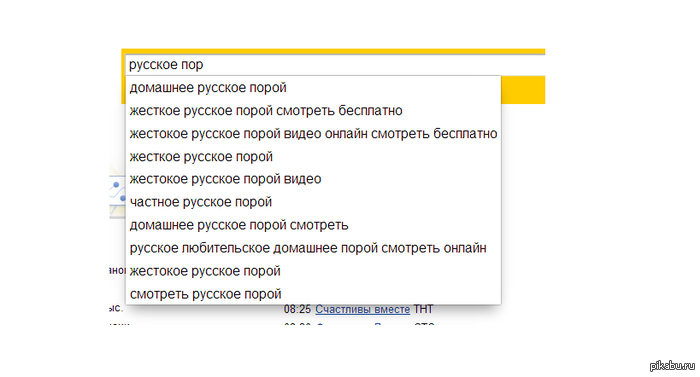Open the "Счастливы вместе" TV listing link
Screen dimensions: 700x377
(362, 309)
